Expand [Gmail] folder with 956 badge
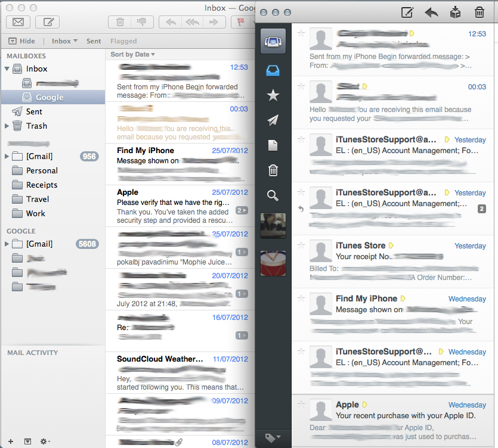 [x=7, y=156]
